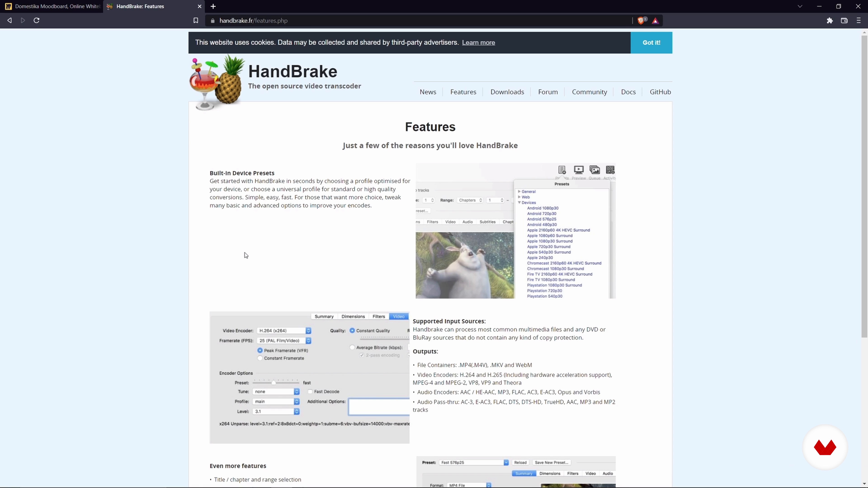Click the browser forward arrow
Viewport: 868px width, 488px height.
point(23,21)
